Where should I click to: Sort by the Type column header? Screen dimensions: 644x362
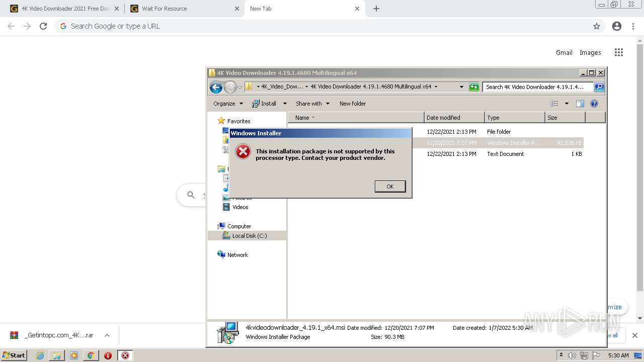(515, 118)
